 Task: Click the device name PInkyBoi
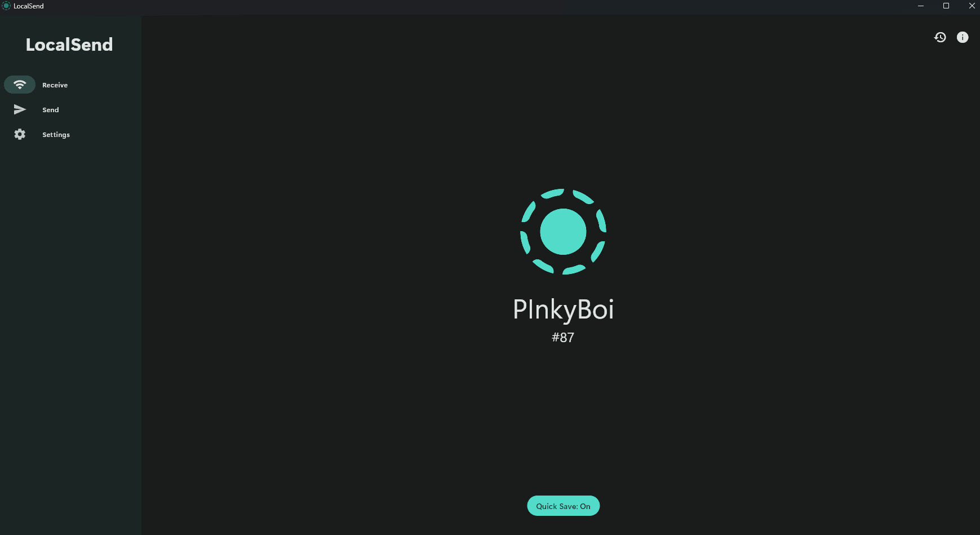pos(563,309)
